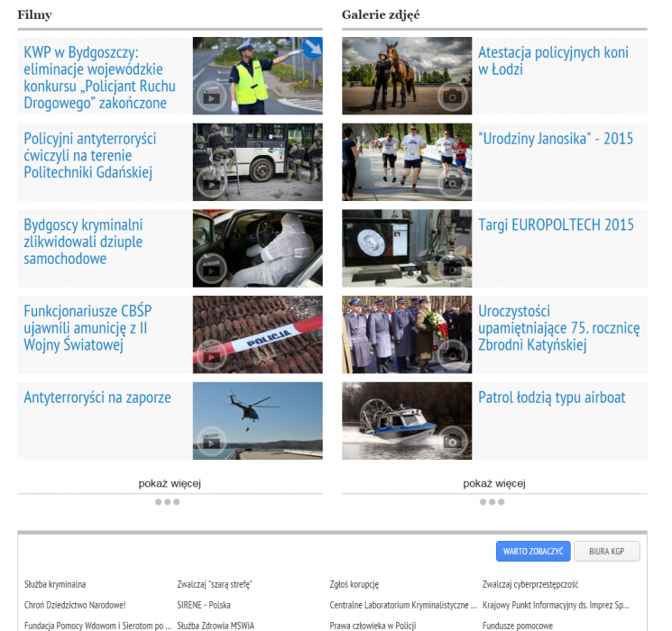Click play icon on traffic policeman video thumbnail
Viewport: 672px width, 631px height.
210,96
